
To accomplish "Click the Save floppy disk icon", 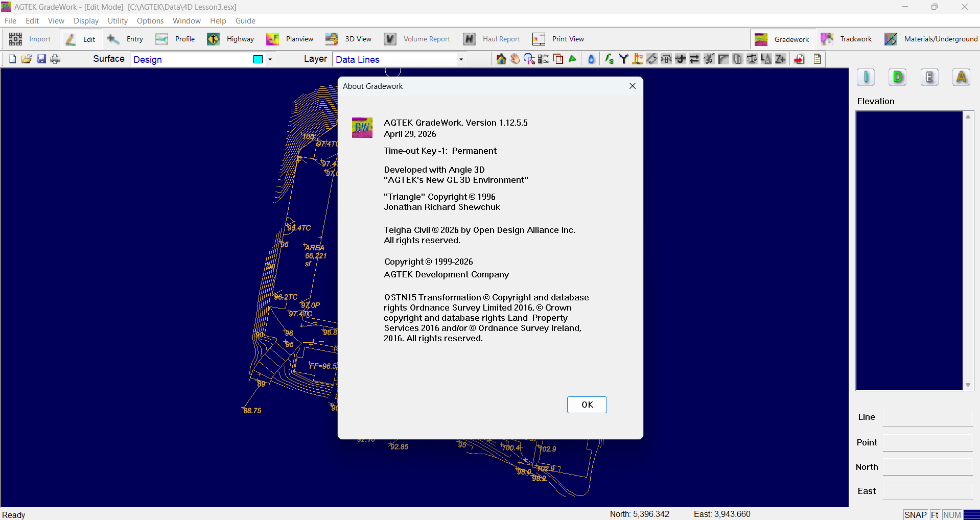I will [x=41, y=59].
